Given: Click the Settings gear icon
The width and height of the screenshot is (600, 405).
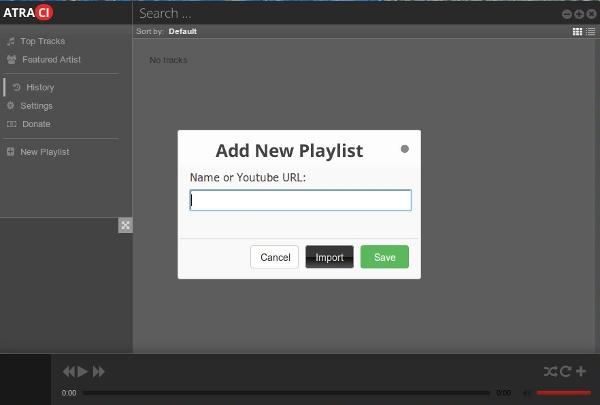Looking at the screenshot, I should pos(10,105).
